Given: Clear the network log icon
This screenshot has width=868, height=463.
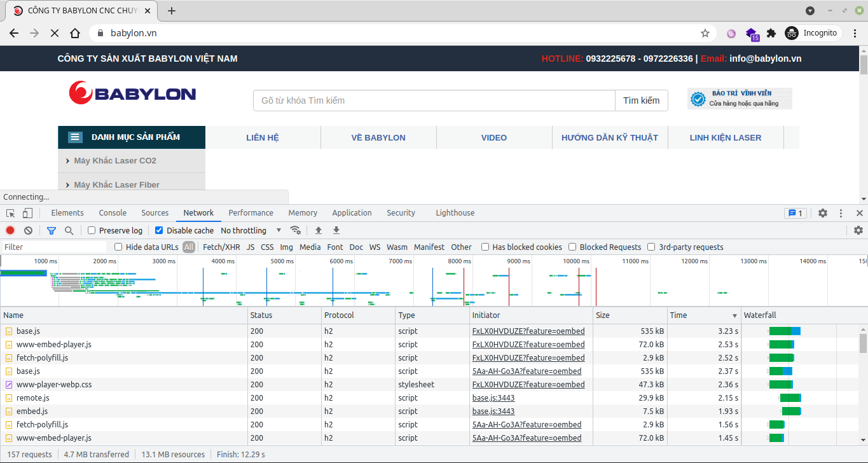Looking at the screenshot, I should point(28,230).
